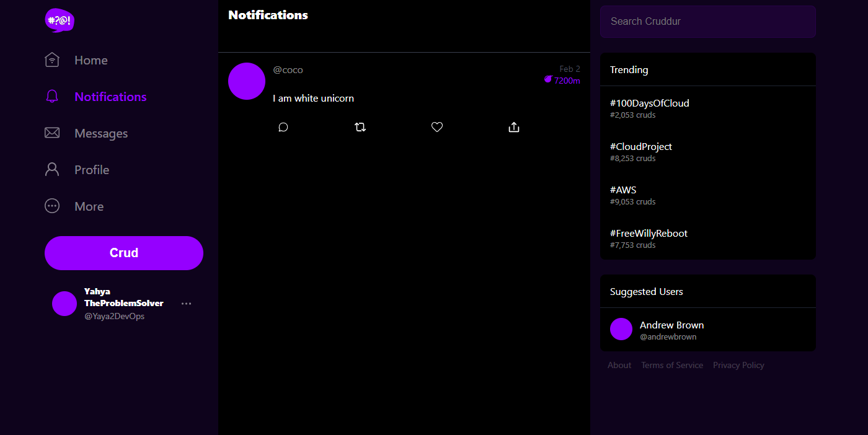The width and height of the screenshot is (868, 435).
Task: Click the 7200m expiry text
Action: 567,81
